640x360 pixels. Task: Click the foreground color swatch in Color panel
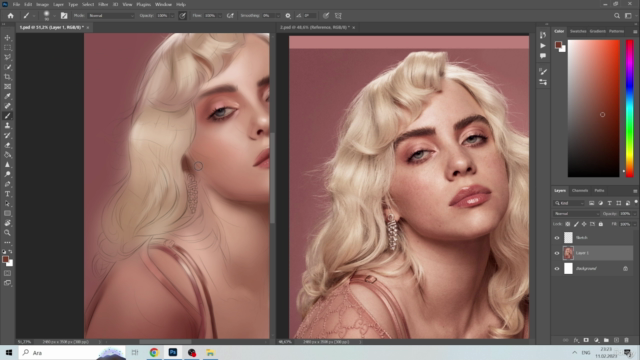point(558,45)
